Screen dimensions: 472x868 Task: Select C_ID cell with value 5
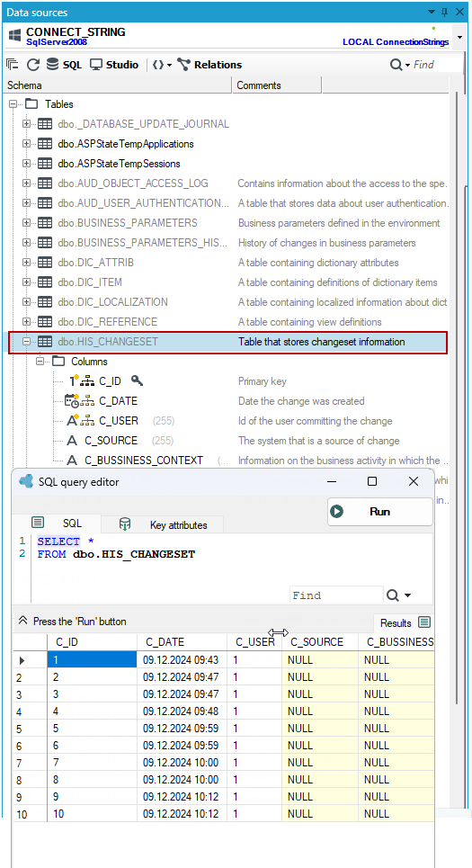coord(93,729)
